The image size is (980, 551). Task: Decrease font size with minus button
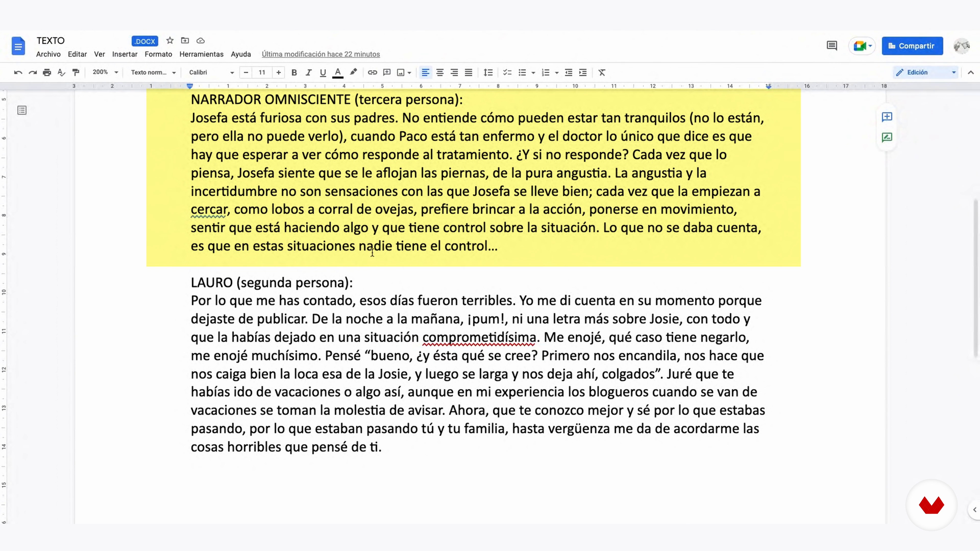[246, 72]
